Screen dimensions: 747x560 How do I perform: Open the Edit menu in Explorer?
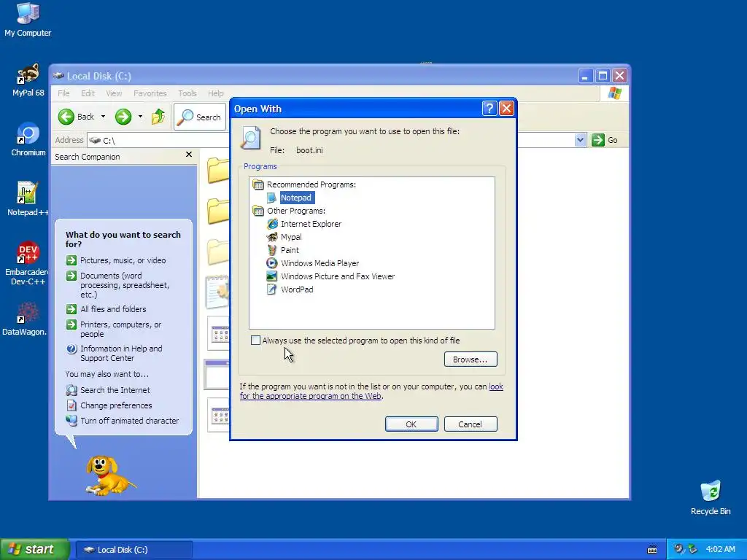pos(88,93)
